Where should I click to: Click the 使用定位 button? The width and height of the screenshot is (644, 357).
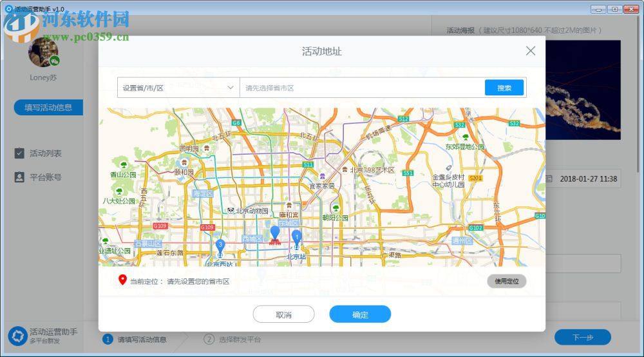click(506, 282)
